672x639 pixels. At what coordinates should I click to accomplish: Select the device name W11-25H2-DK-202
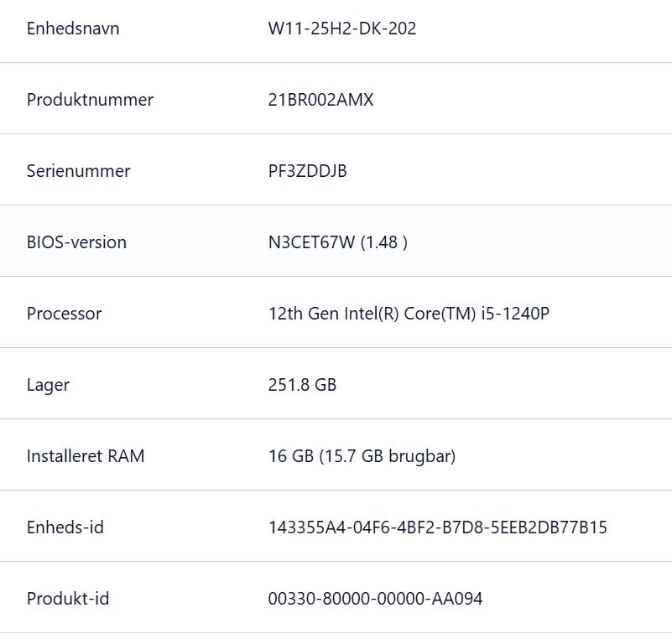[x=341, y=29]
